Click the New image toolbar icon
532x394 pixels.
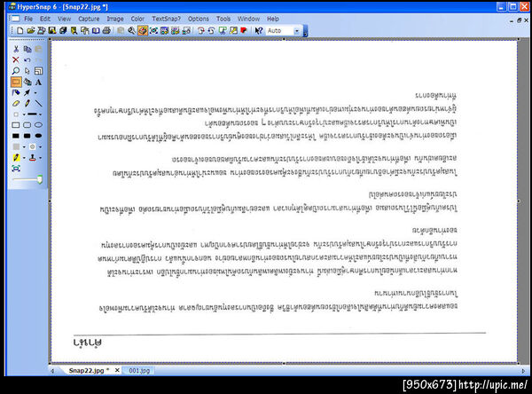coord(20,30)
